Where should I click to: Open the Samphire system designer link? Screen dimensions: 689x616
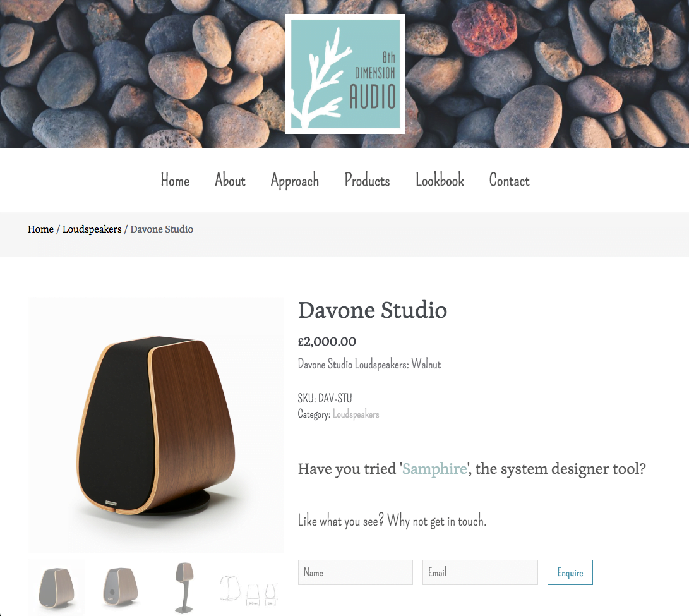(x=434, y=469)
